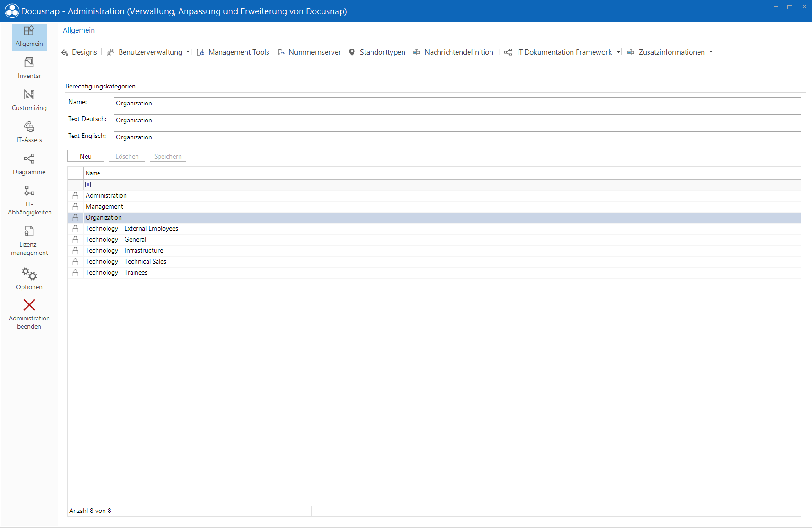Image resolution: width=812 pixels, height=528 pixels.
Task: Open the Inventar sidebar section
Action: pyautogui.click(x=29, y=68)
